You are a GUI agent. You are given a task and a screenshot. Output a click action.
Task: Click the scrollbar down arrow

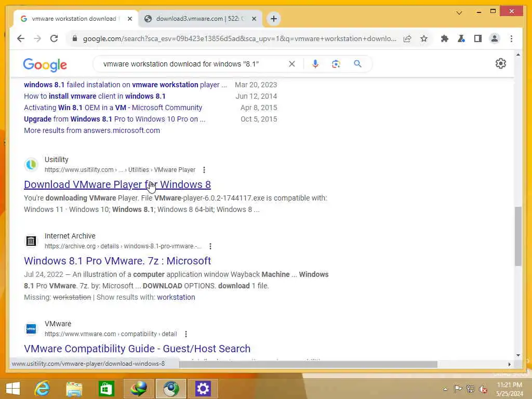click(x=518, y=355)
